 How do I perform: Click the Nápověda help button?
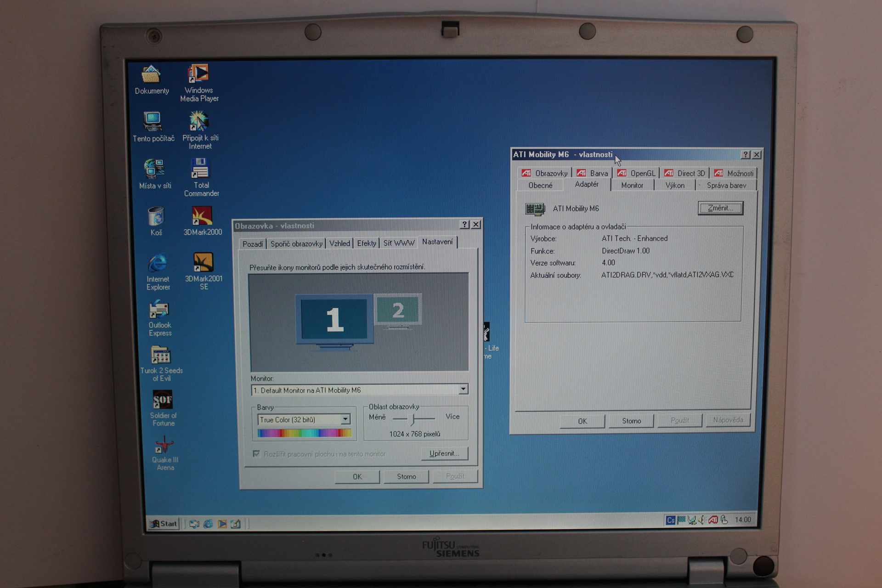(x=728, y=420)
